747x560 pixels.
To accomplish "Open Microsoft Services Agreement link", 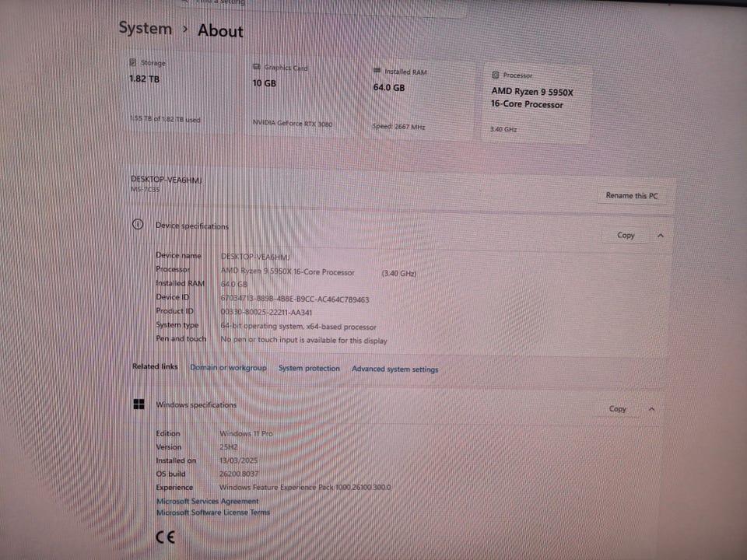I will (x=207, y=501).
